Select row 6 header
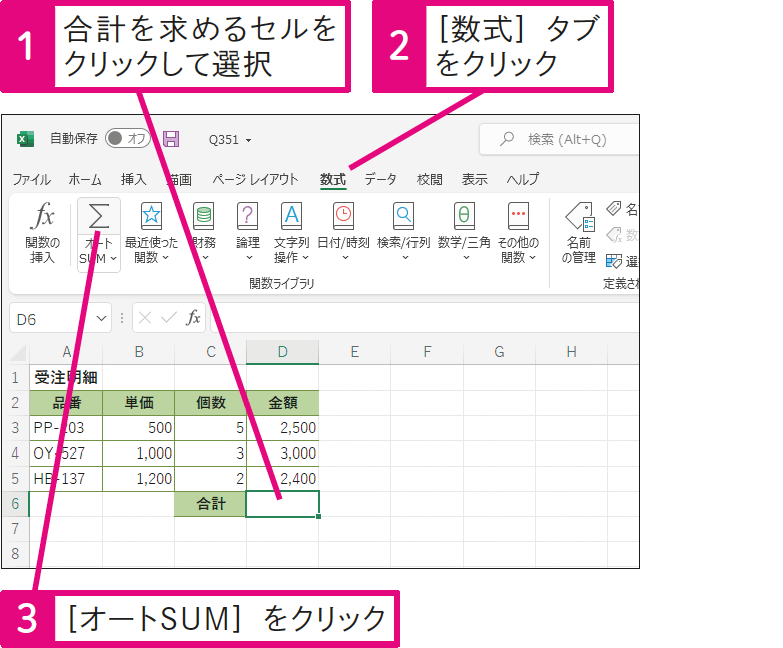 coord(15,504)
